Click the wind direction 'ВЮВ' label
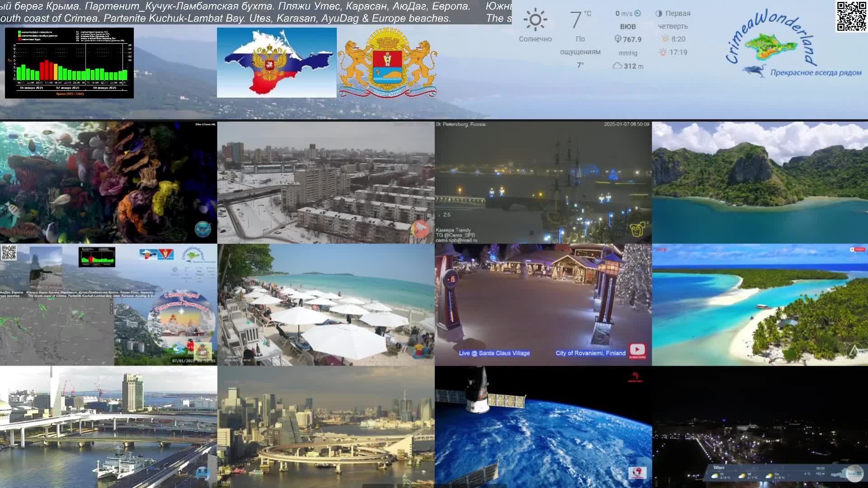Viewport: 868px width, 488px height. pos(628,27)
